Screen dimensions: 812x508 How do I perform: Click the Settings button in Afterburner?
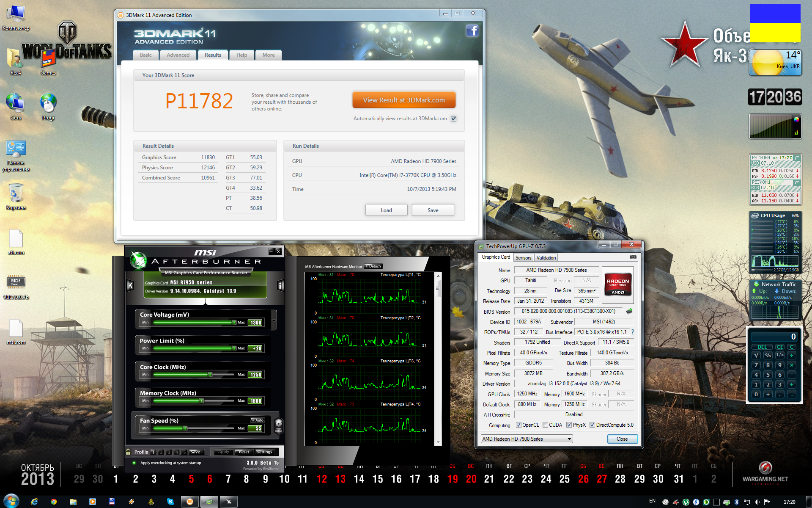(x=264, y=452)
